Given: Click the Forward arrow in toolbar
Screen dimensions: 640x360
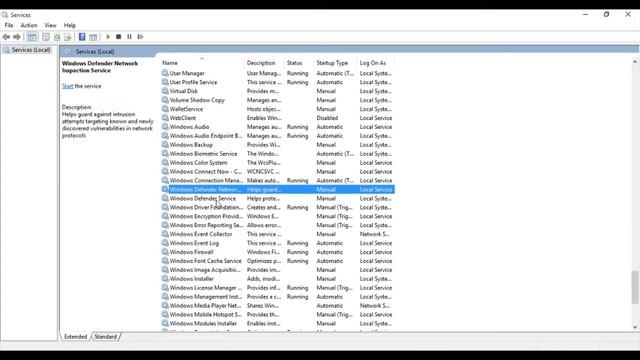Looking at the screenshot, I should tap(17, 37).
